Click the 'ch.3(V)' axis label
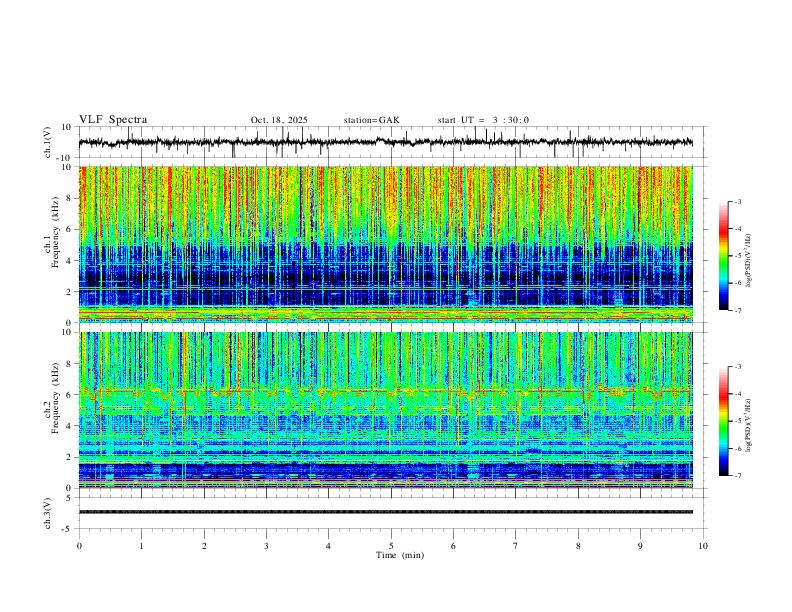This screenshot has height=612, width=792. coord(48,513)
